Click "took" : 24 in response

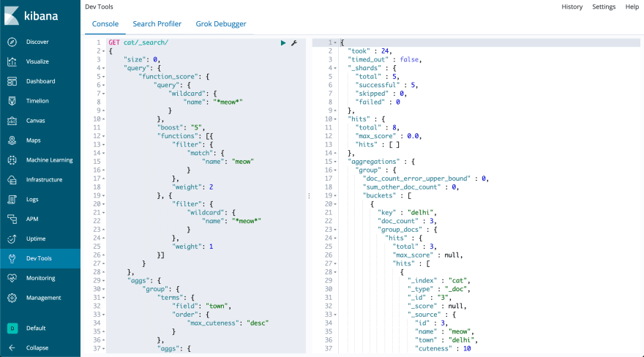coord(370,51)
